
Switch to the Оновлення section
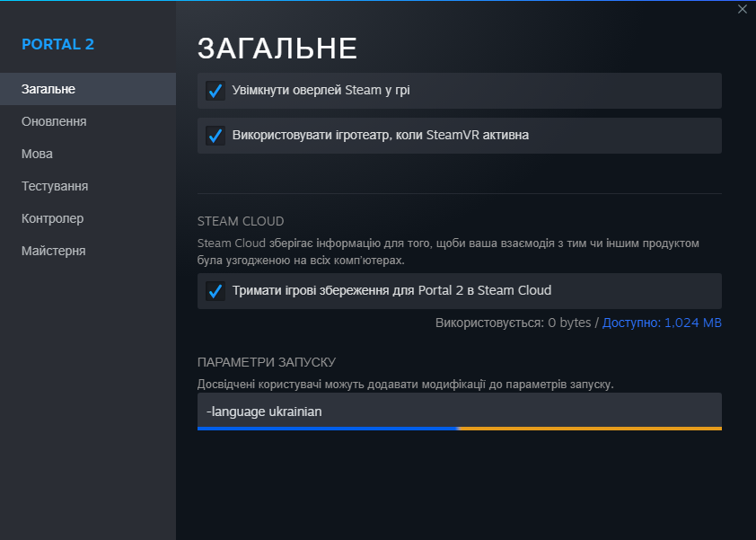88,121
